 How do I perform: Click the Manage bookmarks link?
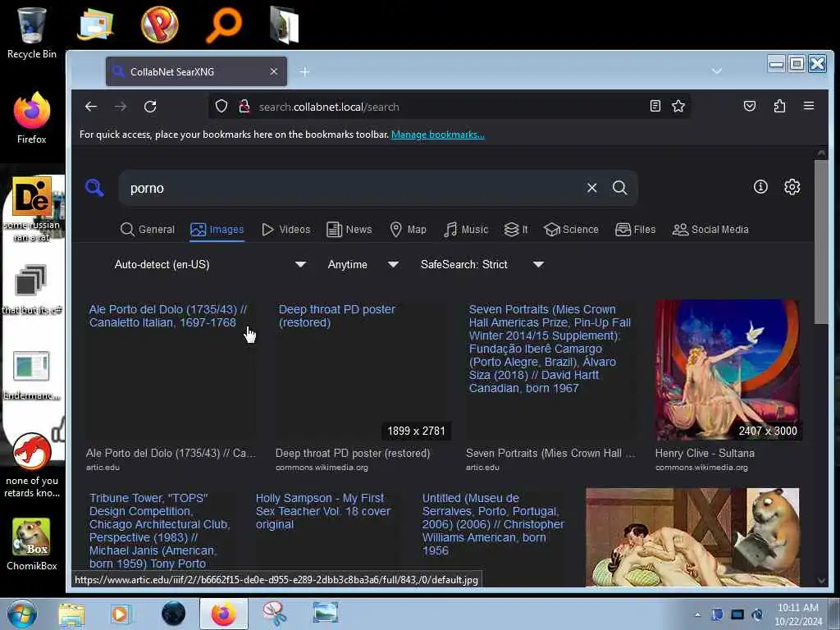pos(438,135)
